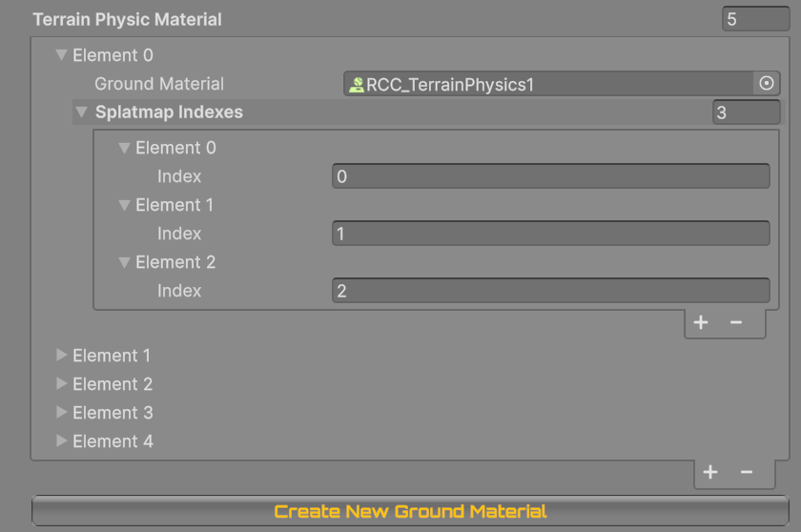Click the Index field showing 2
801x532 pixels.
point(551,291)
